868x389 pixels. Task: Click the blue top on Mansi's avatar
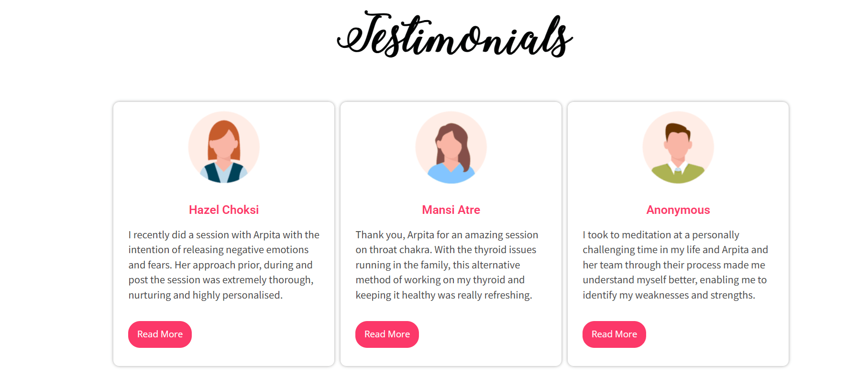451,174
